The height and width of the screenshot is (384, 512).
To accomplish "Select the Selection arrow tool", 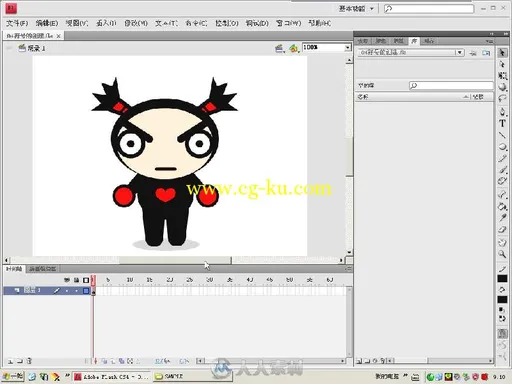I will (x=502, y=53).
